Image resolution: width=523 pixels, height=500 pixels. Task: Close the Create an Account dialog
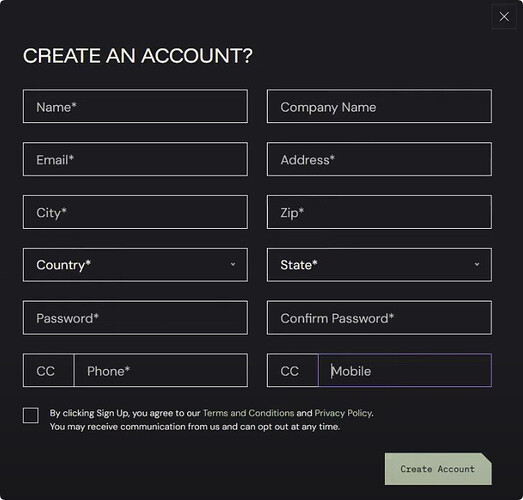(504, 16)
